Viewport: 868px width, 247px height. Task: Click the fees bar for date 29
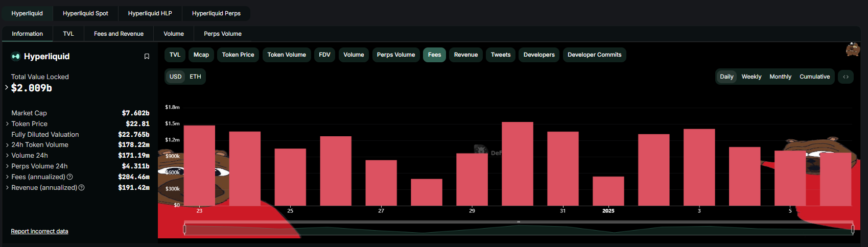[x=472, y=180]
